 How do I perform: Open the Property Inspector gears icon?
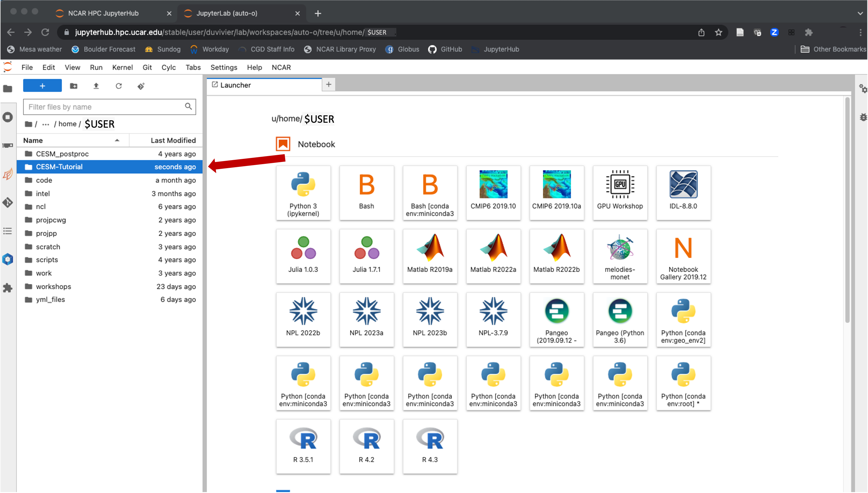[x=863, y=89]
